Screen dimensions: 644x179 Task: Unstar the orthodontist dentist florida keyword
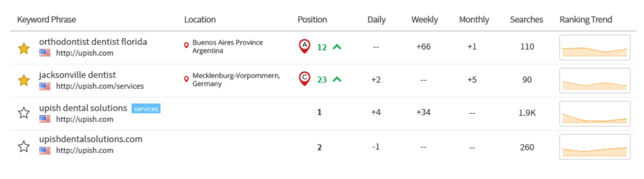[x=24, y=48]
